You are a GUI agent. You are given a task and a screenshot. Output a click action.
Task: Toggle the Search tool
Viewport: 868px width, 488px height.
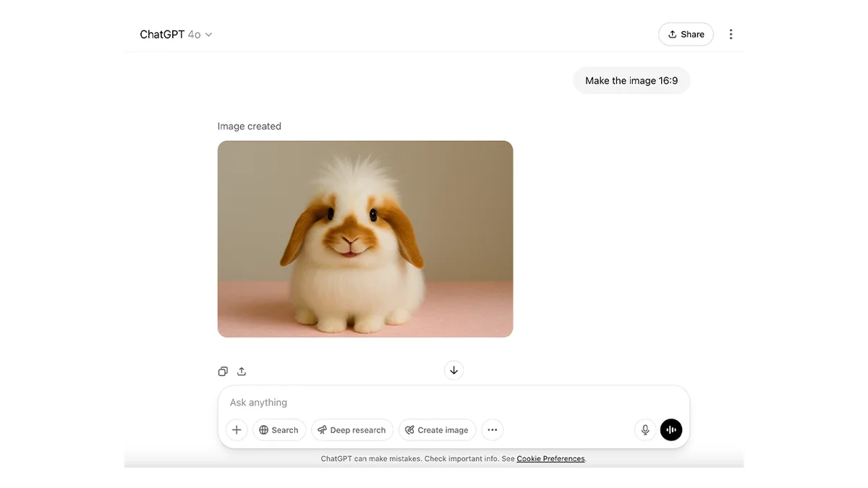pos(279,429)
